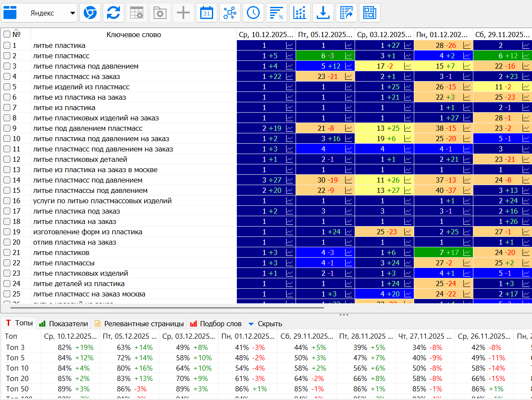Click the Топ 3 value 82% for 10.12.2025
The image size is (532, 400).
pos(65,347)
